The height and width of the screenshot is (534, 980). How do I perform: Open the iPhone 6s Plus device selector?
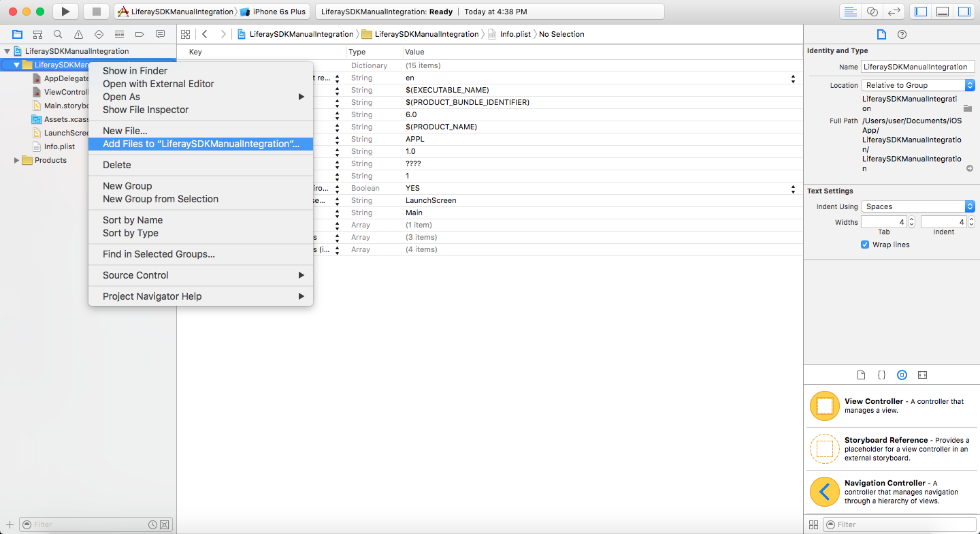point(274,12)
